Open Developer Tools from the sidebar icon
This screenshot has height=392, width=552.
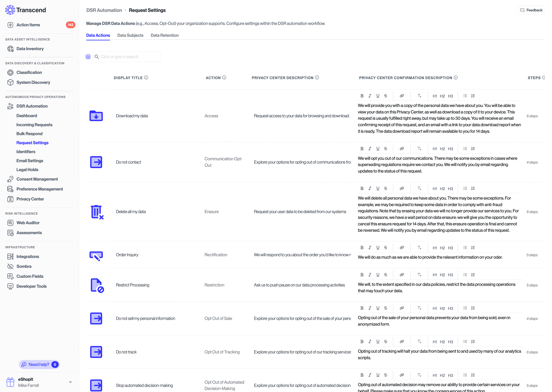pyautogui.click(x=10, y=286)
